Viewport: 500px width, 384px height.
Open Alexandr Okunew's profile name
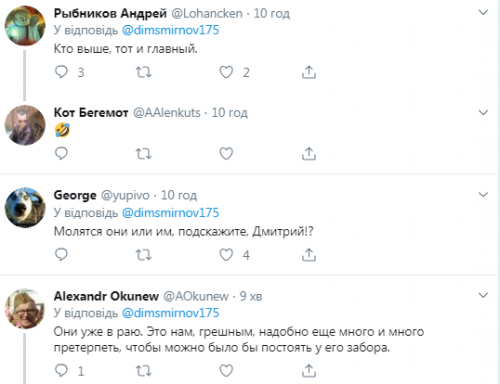click(106, 296)
